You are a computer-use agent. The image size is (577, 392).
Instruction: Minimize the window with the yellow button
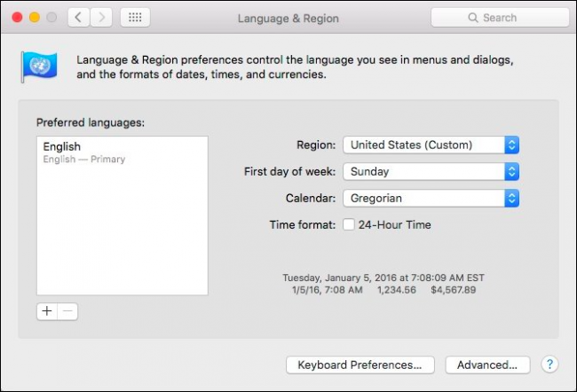click(35, 17)
